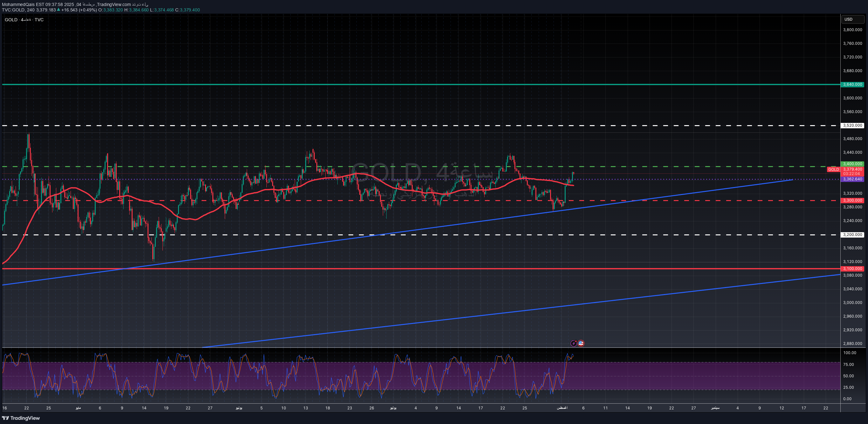The width and height of the screenshot is (868, 424).
Task: Click the purple lightning latest-news icon
Action: (x=574, y=343)
